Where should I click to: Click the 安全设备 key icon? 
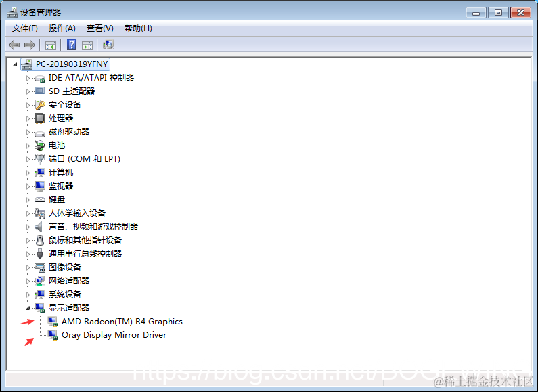[x=40, y=105]
